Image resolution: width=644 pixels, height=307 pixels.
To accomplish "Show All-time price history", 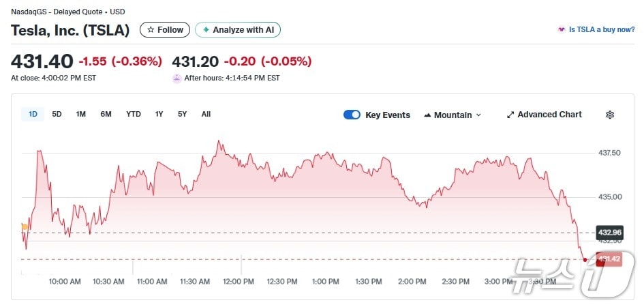I will (206, 114).
